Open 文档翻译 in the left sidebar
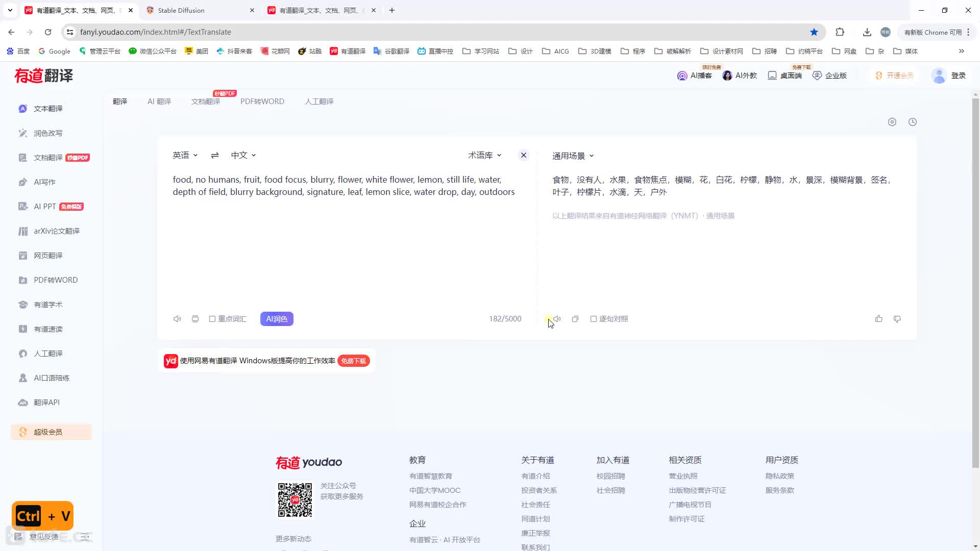Viewport: 980px width, 551px height. click(x=54, y=158)
